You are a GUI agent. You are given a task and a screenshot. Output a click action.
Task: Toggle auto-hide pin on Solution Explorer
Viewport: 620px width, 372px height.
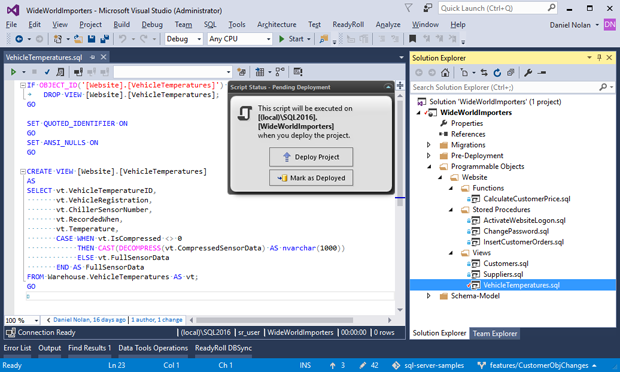pyautogui.click(x=599, y=58)
